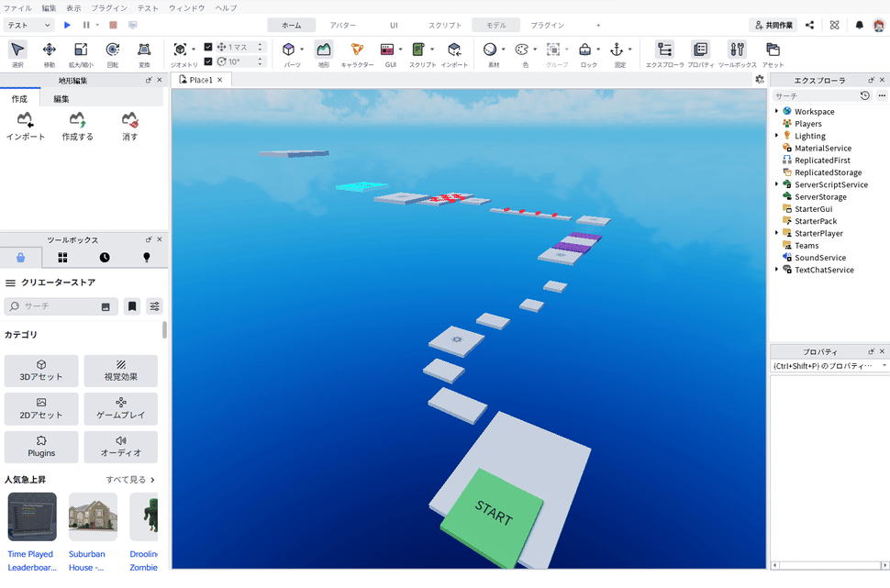Click the 固定 (Anchor) tool
This screenshot has width=890, height=588.
[617, 50]
